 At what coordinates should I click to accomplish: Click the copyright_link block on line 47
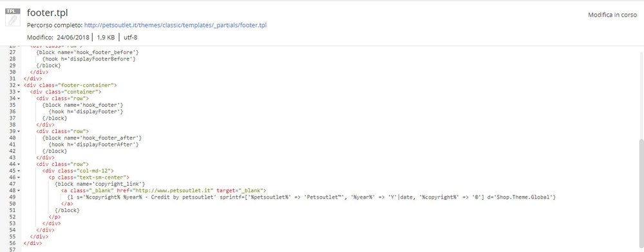100,184
